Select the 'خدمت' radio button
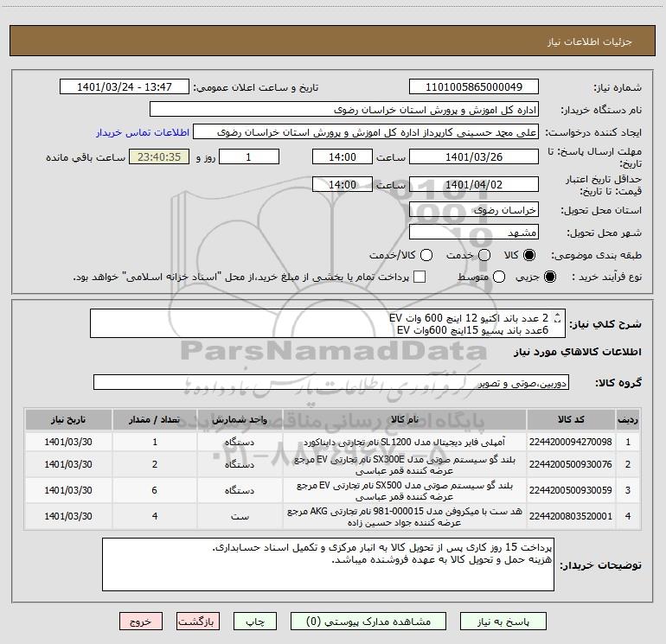 click(x=484, y=255)
